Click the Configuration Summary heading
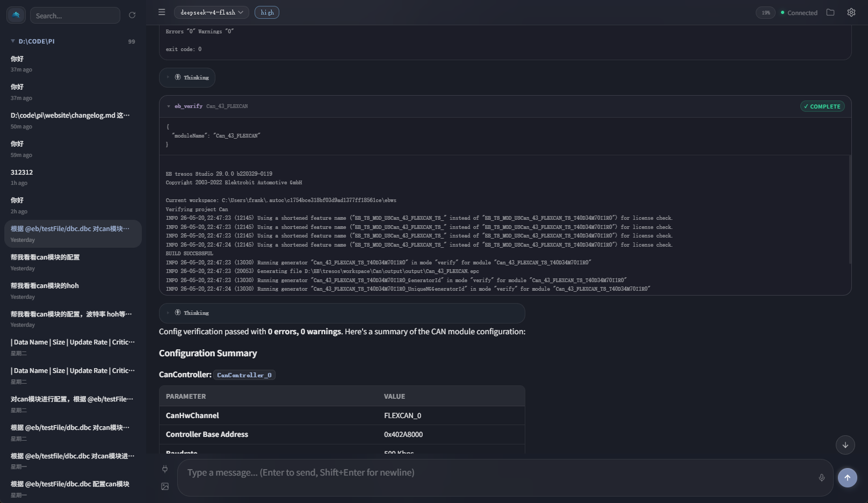The width and height of the screenshot is (868, 503). coord(208,353)
